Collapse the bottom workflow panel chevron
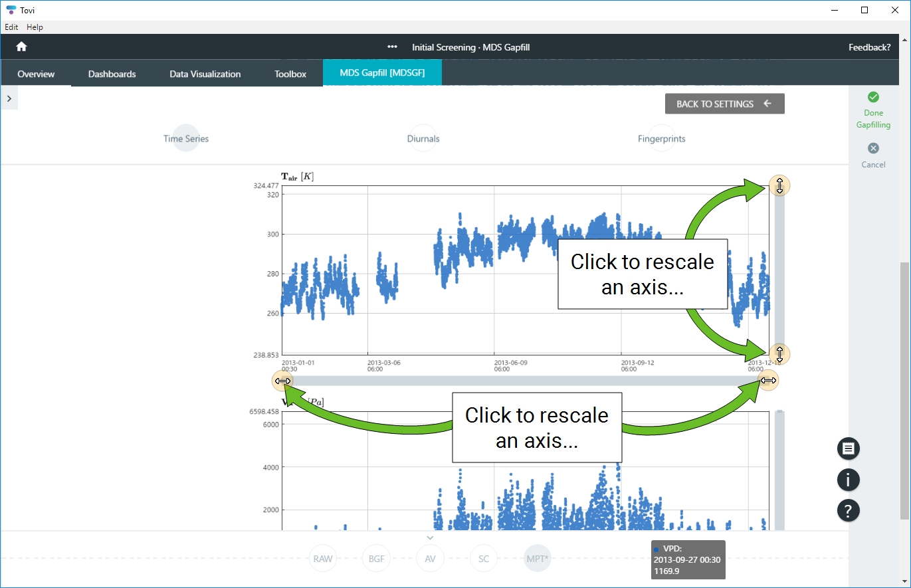The height and width of the screenshot is (588, 911). [430, 538]
